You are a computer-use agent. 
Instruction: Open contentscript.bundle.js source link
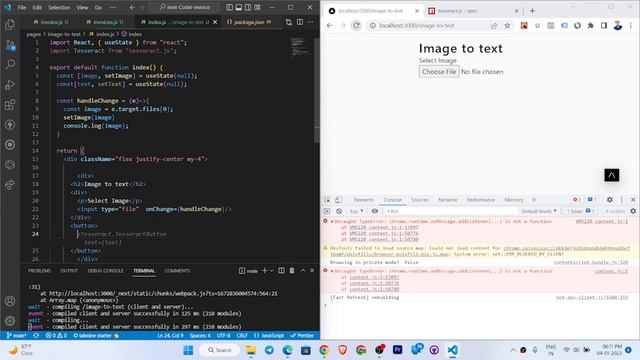tap(591, 262)
